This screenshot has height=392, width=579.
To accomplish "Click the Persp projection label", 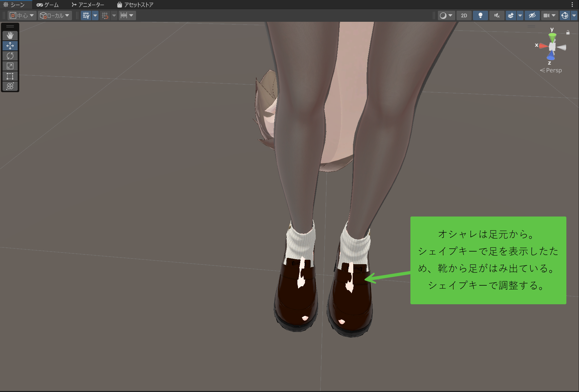I will 551,70.
